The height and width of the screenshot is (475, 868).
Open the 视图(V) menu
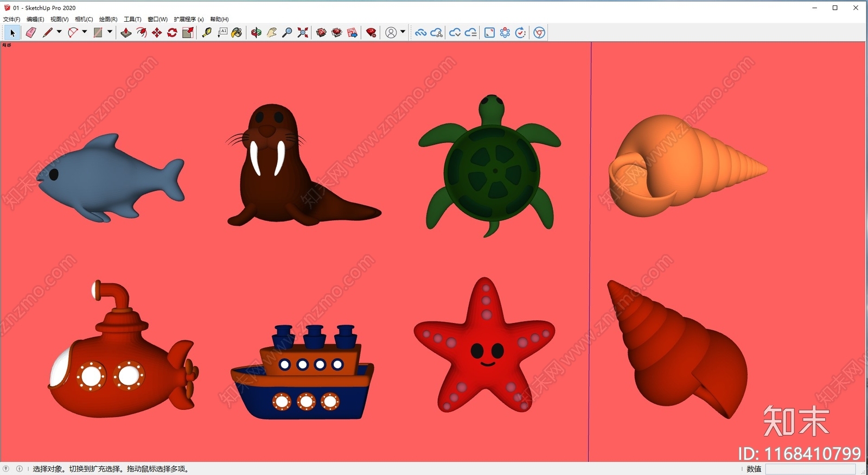(x=59, y=19)
